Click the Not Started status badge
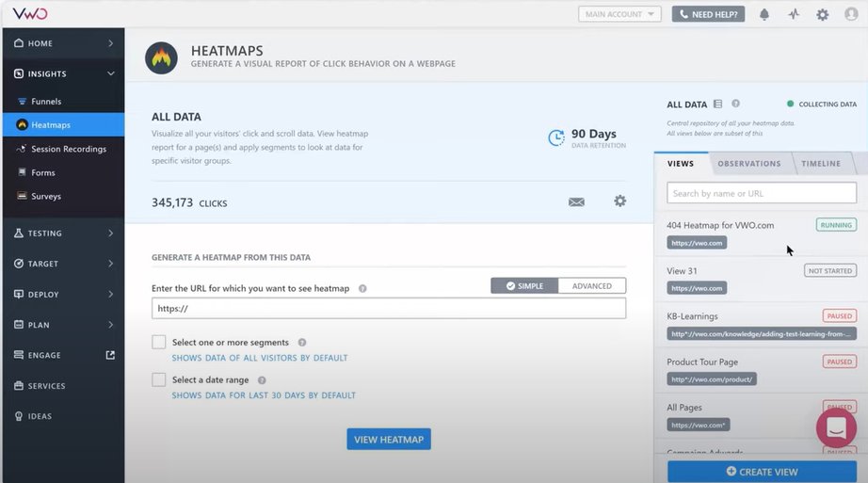This screenshot has height=483, width=868. [829, 271]
